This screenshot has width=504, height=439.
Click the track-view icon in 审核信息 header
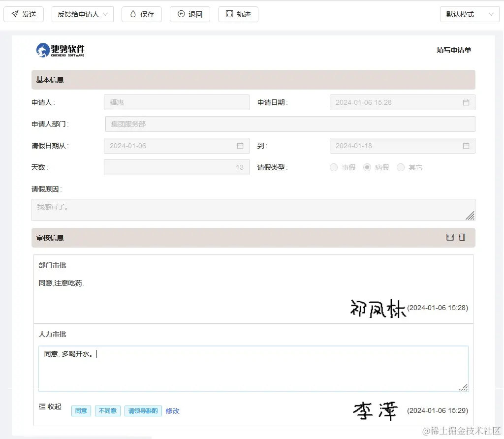[450, 238]
